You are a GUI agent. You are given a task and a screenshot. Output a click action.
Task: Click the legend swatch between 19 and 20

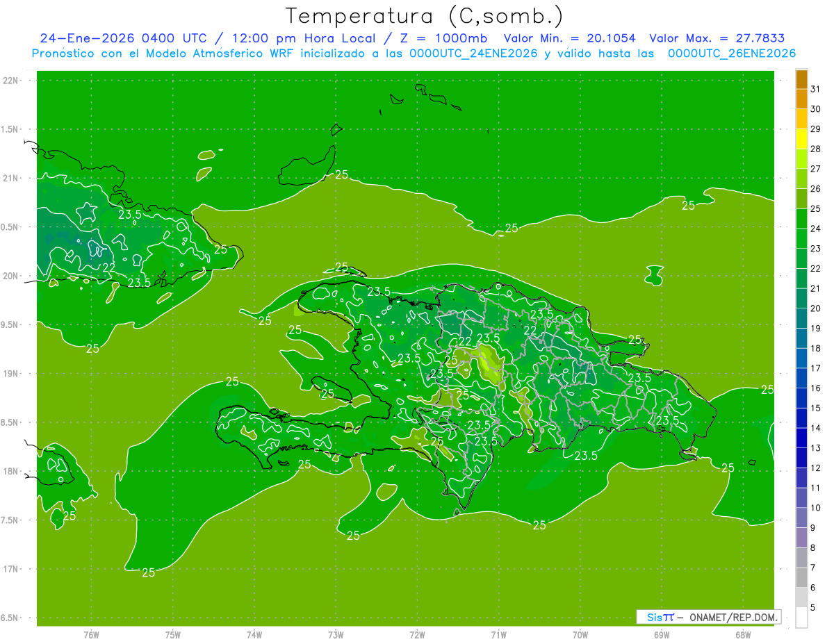click(801, 318)
